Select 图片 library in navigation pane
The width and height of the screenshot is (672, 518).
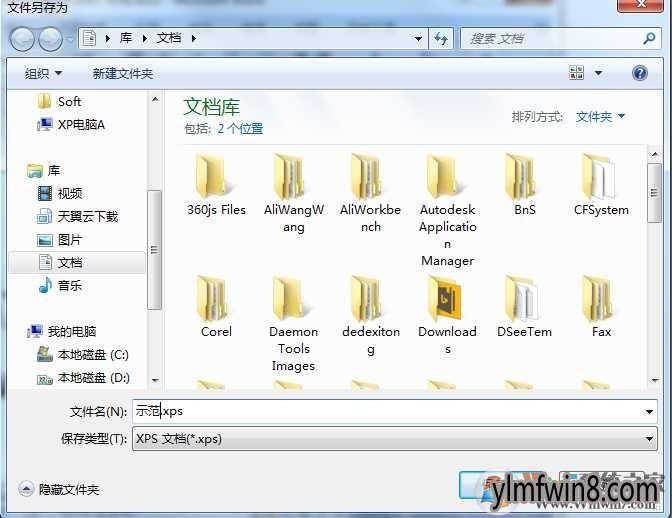click(59, 240)
